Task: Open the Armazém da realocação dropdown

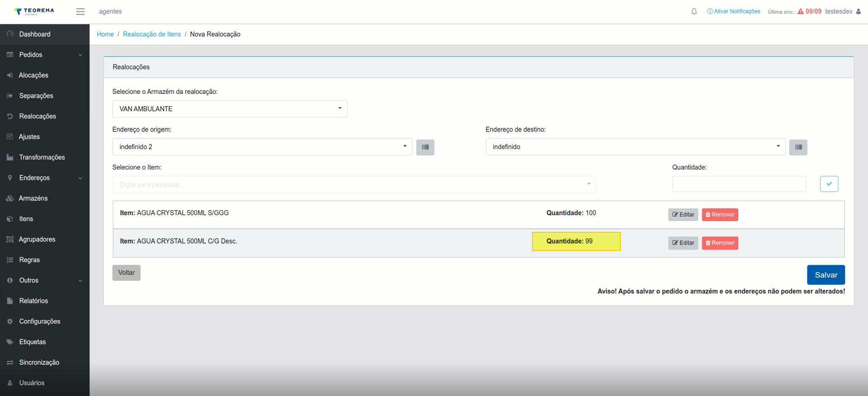Action: pos(230,109)
